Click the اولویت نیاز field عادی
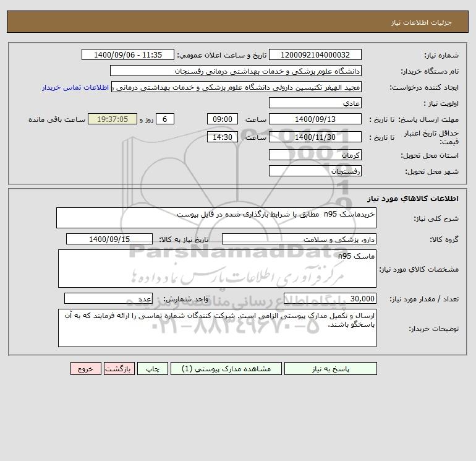 point(315,103)
